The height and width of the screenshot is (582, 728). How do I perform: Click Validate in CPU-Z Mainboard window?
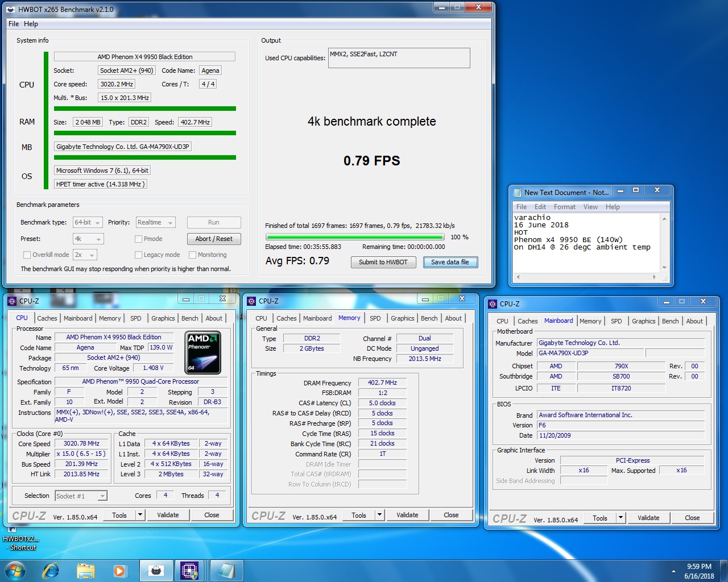click(x=648, y=518)
